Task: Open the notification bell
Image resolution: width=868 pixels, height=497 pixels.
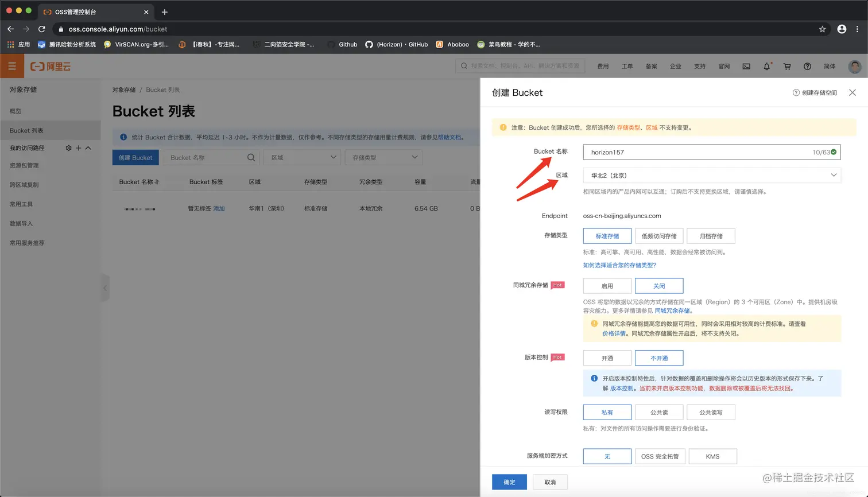Action: pyautogui.click(x=766, y=67)
